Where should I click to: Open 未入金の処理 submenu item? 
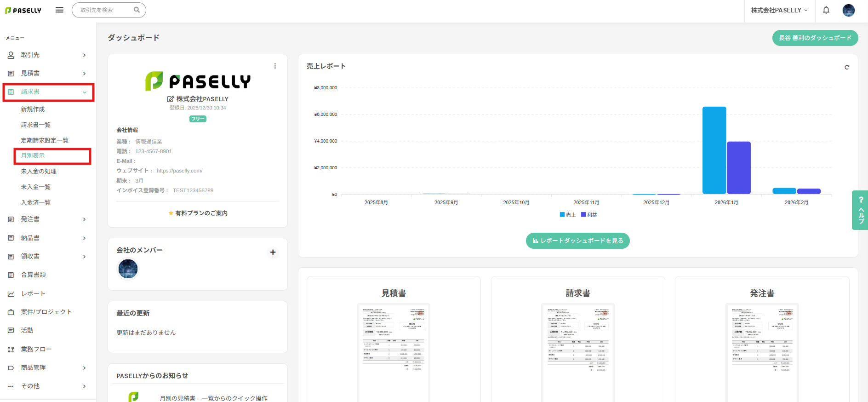(x=39, y=171)
